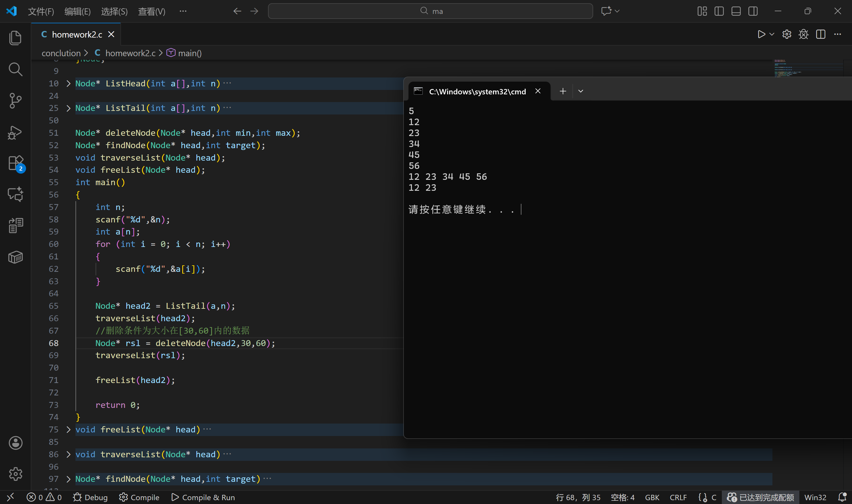Open the Search view in sidebar
The image size is (852, 504).
pyautogui.click(x=15, y=69)
